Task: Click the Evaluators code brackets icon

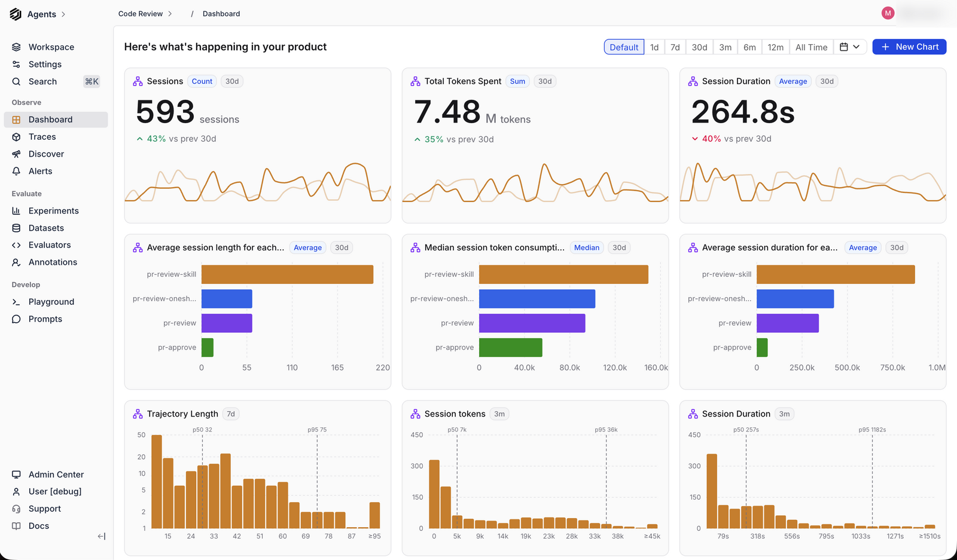Action: [16, 245]
